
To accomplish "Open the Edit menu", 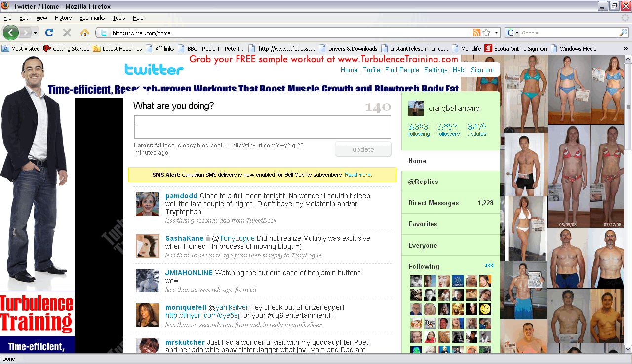I will click(24, 18).
